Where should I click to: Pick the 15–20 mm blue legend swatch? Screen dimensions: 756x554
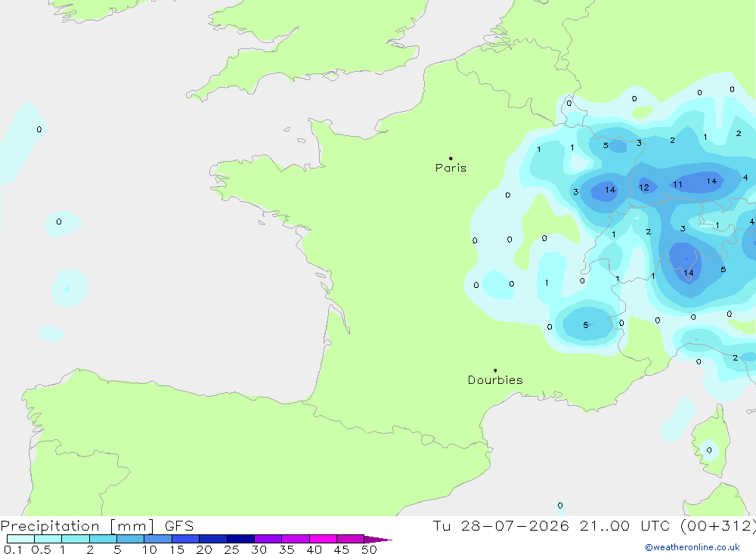[x=186, y=539]
